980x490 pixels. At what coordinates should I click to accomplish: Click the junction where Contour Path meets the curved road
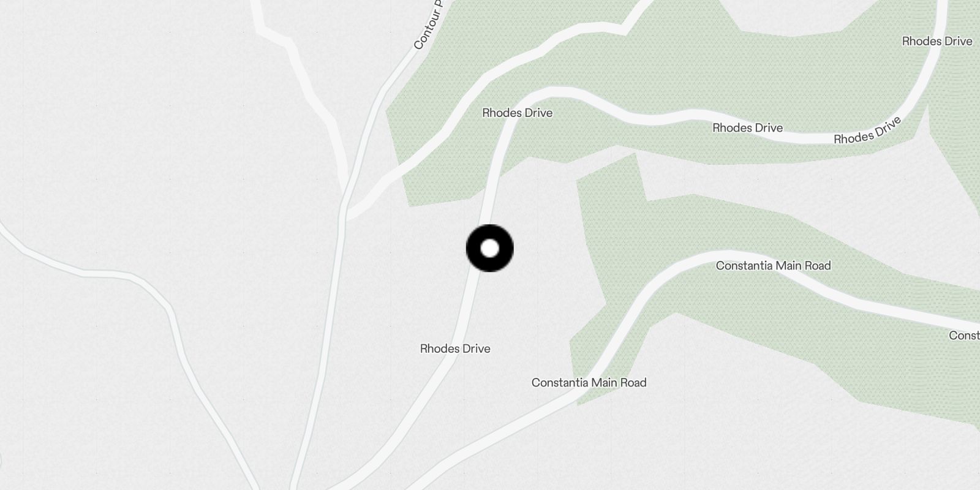point(344,211)
